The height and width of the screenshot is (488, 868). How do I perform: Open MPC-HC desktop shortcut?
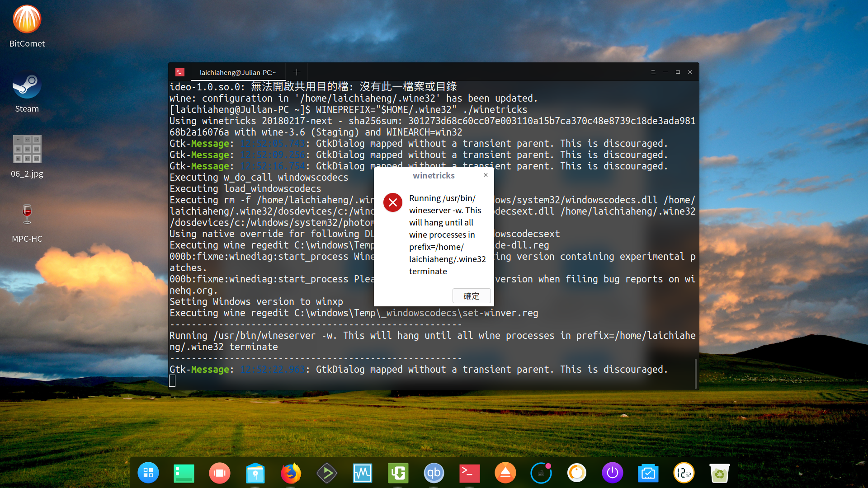pyautogui.click(x=27, y=223)
